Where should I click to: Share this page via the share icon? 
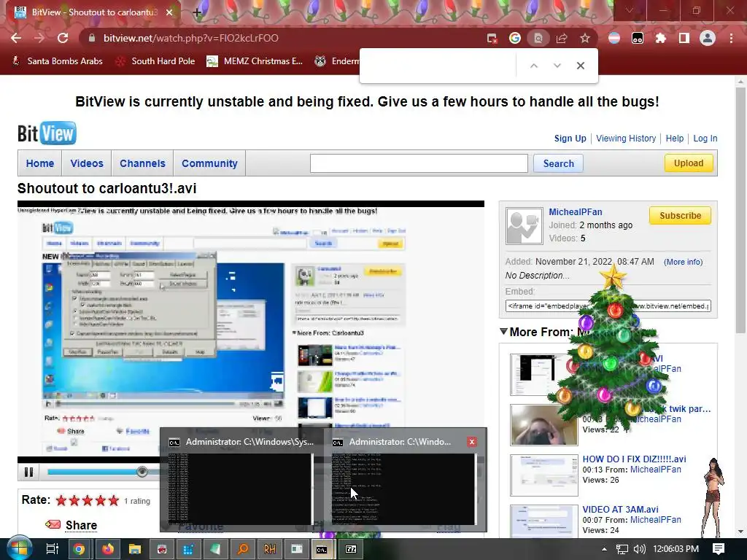pos(562,38)
